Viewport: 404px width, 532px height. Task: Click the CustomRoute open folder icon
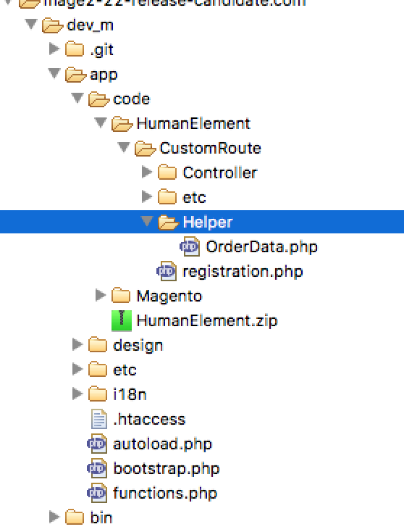click(x=145, y=149)
